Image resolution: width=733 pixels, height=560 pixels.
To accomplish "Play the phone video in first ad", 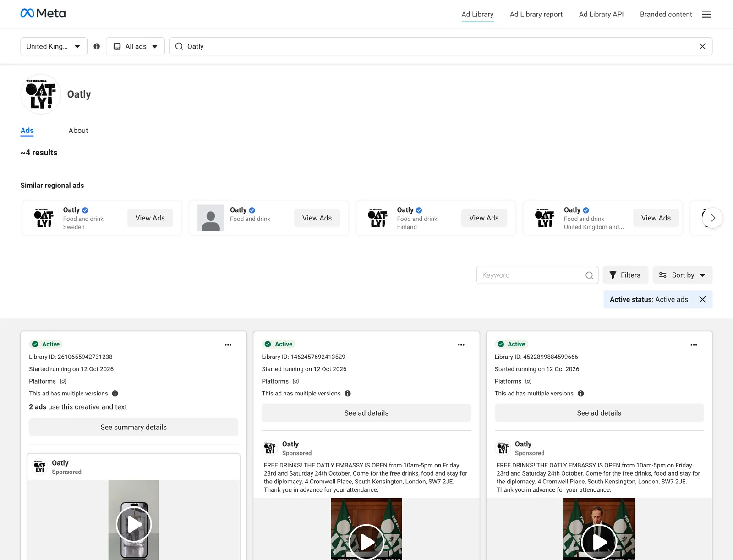I will click(134, 524).
